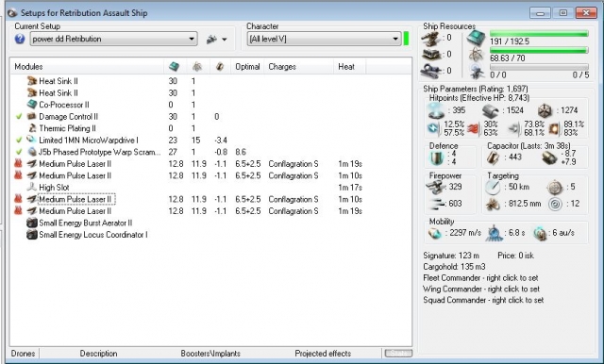Click the '1m 17s' heat value on High Slot row
The height and width of the screenshot is (364, 604).
pyautogui.click(x=350, y=188)
